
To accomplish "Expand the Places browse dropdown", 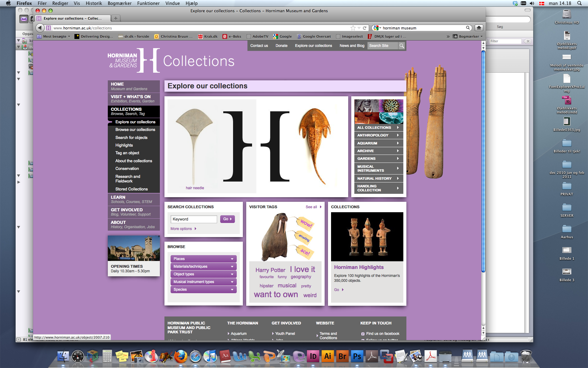I will [x=204, y=259].
